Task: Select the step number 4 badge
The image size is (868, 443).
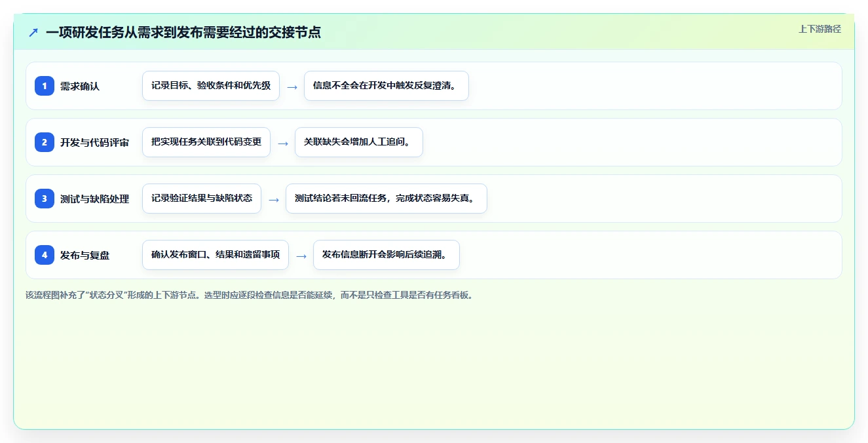Action: pos(45,255)
